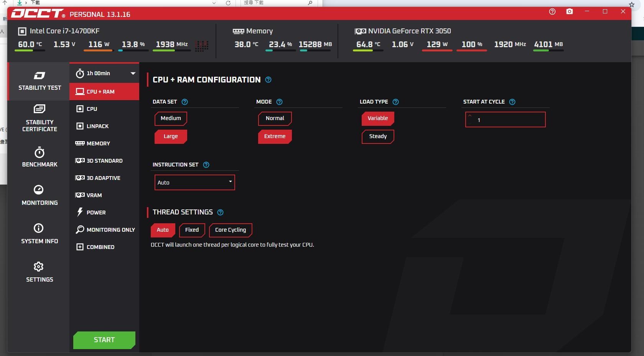Set mode to Extreme

coord(275,136)
